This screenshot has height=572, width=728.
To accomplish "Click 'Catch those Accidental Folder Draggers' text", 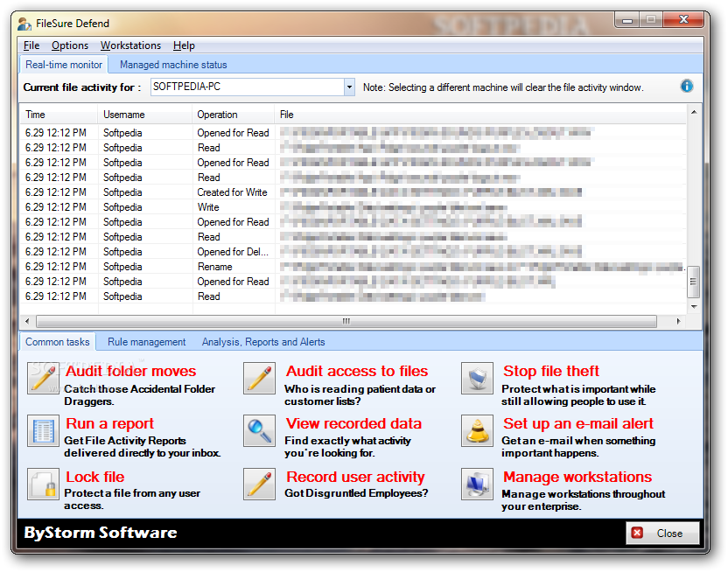I will pyautogui.click(x=139, y=394).
